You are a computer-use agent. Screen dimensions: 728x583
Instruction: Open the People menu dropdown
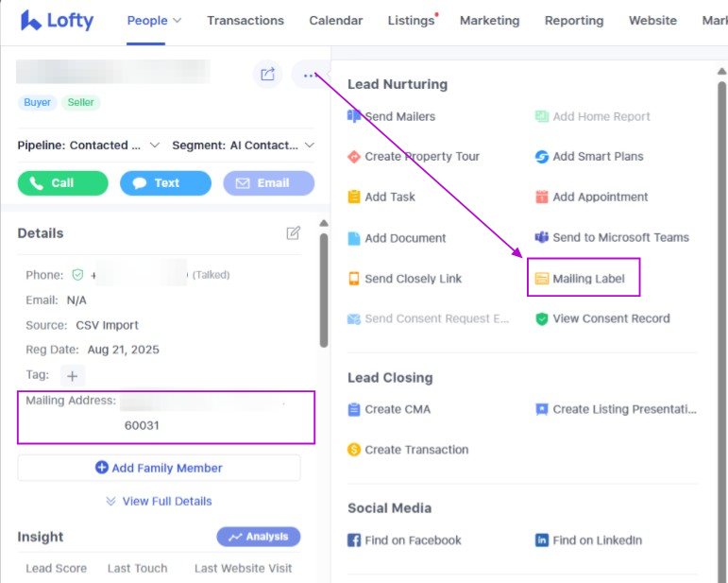point(154,21)
